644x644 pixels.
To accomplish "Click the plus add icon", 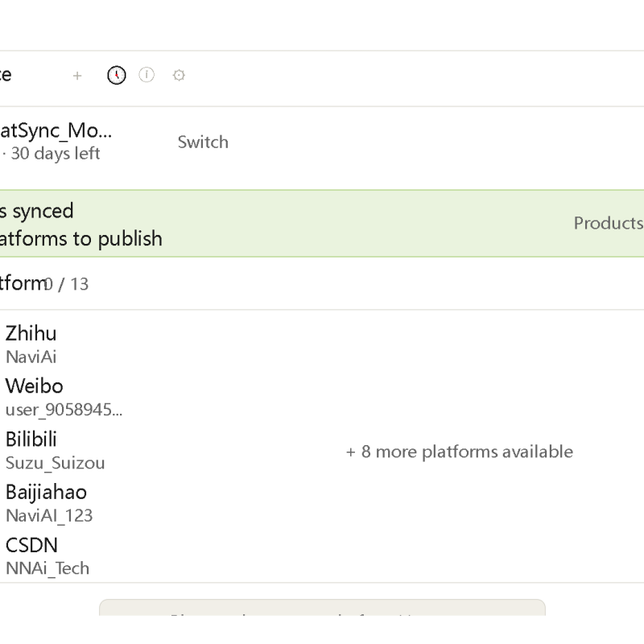I will [77, 76].
